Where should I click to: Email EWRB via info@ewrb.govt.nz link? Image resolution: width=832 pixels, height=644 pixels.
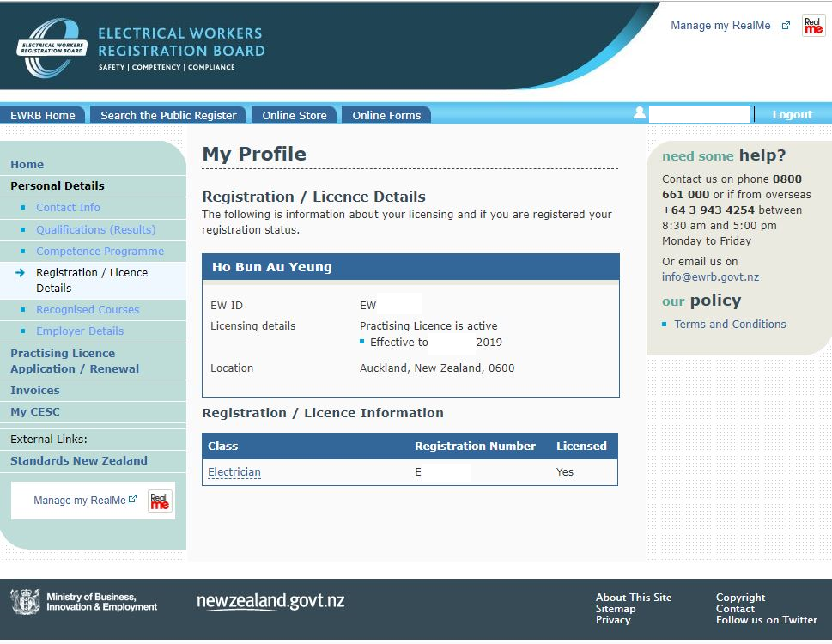(710, 277)
